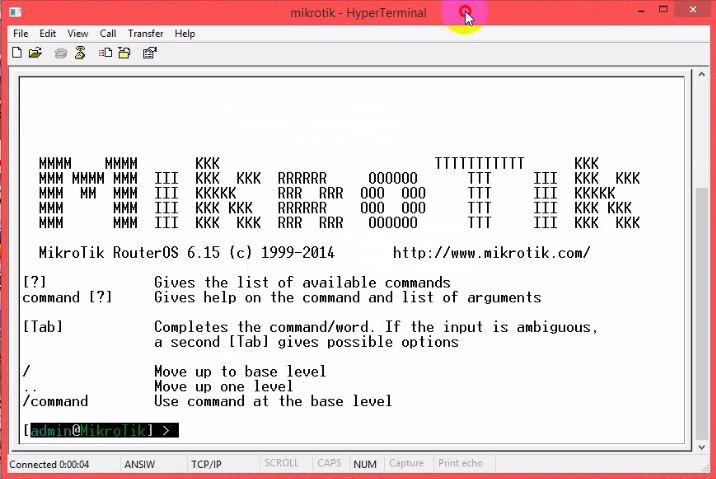The height and width of the screenshot is (479, 716).
Task: Click the '[Tab]' help entry text
Action: click(43, 327)
